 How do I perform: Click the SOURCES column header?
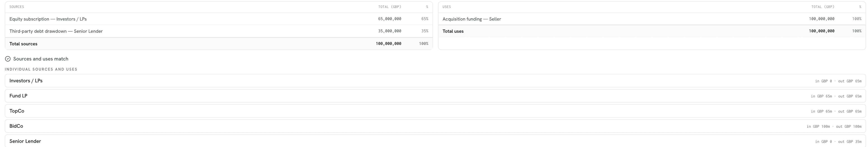coord(17,7)
